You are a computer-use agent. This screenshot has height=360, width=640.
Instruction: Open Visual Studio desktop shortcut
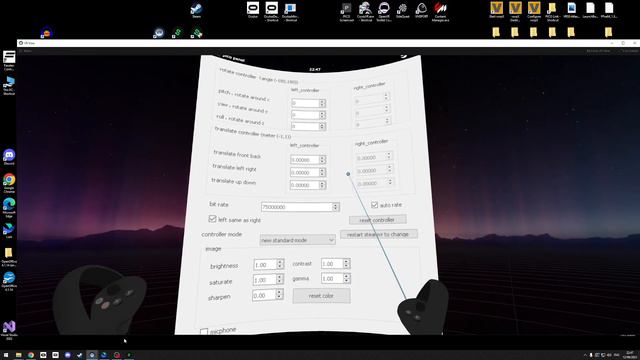(9, 331)
